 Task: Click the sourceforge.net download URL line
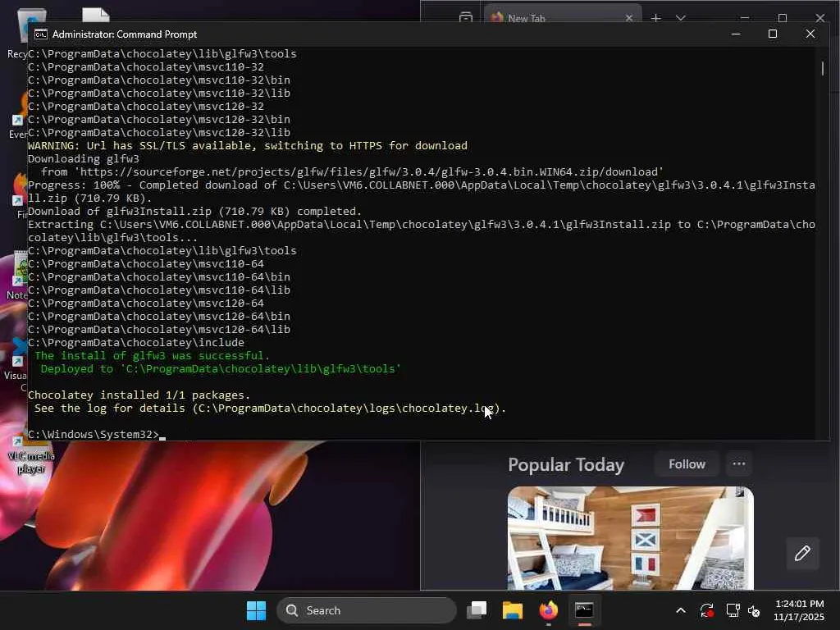tap(353, 172)
